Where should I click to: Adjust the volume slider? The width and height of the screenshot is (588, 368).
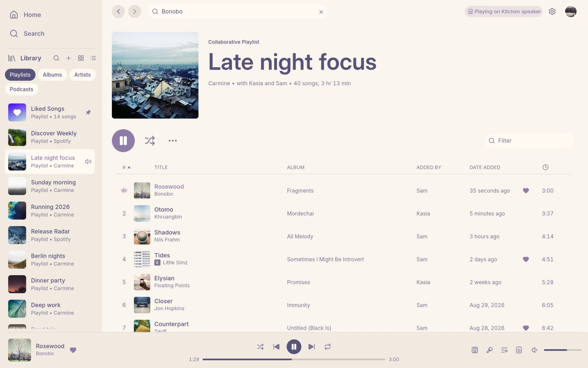(x=562, y=350)
